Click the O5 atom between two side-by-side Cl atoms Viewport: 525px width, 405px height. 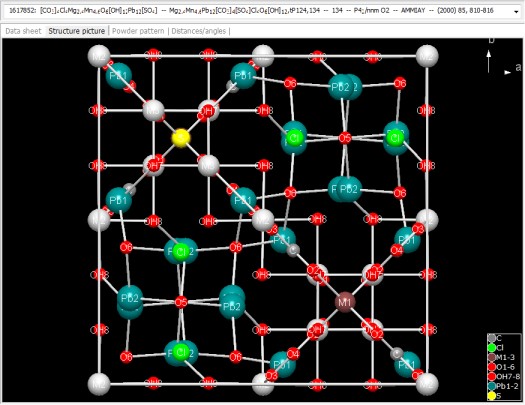(345, 138)
